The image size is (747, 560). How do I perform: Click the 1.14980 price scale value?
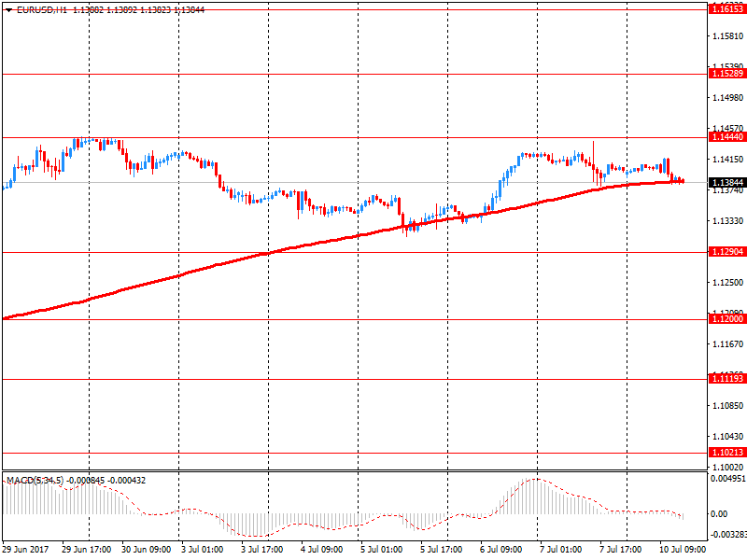click(x=728, y=98)
